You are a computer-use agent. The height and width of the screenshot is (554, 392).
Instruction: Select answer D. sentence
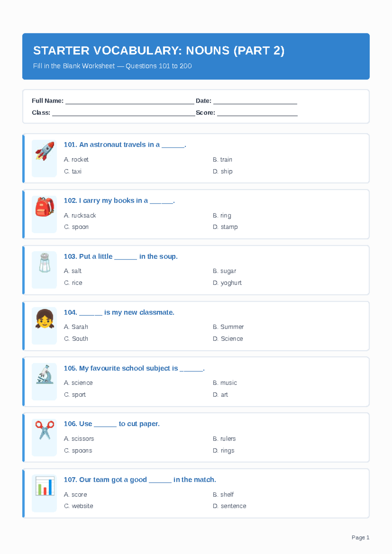(x=229, y=506)
